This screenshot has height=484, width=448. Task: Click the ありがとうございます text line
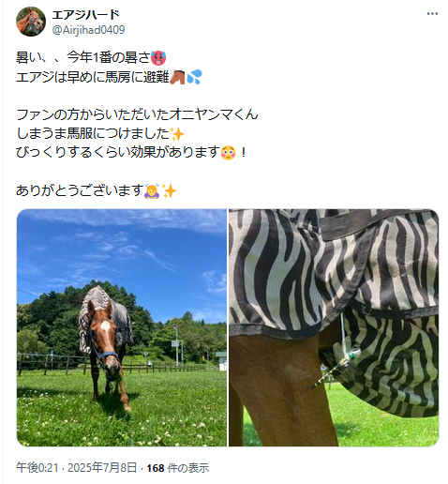tap(97, 191)
